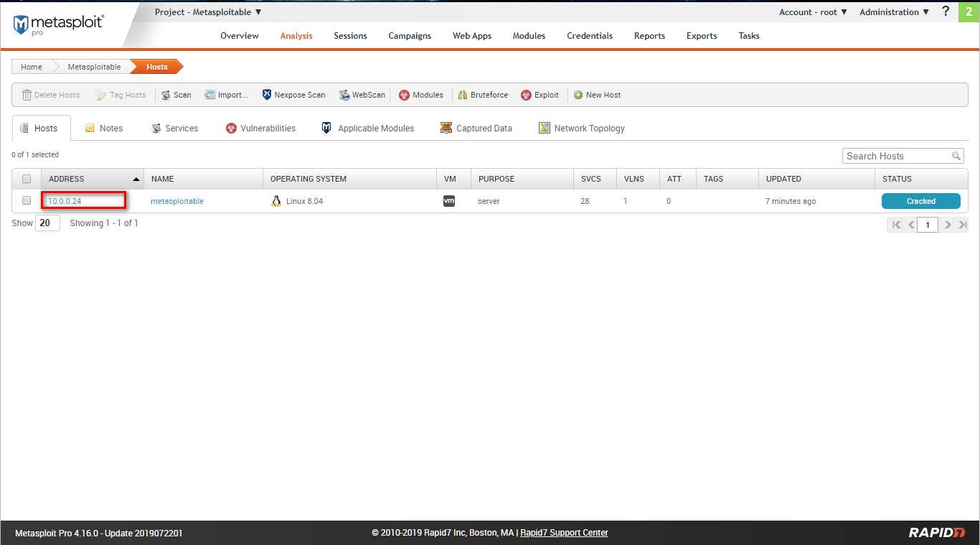Screen dimensions: 980x545
Task: Go to first page of results
Action: pos(896,225)
